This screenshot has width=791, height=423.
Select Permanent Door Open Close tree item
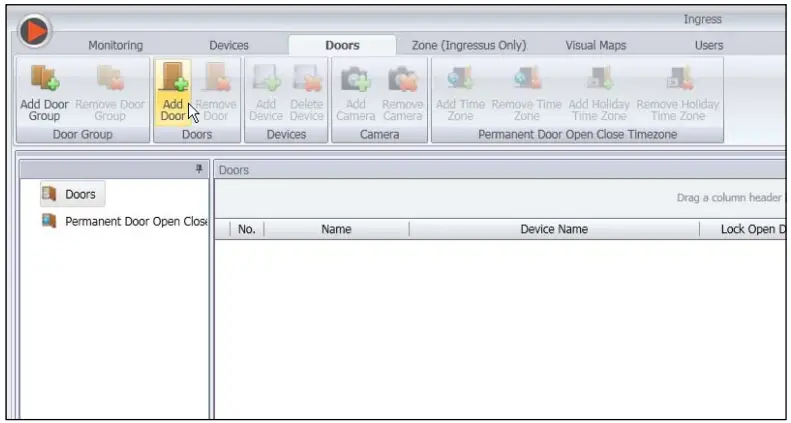pyautogui.click(x=125, y=222)
